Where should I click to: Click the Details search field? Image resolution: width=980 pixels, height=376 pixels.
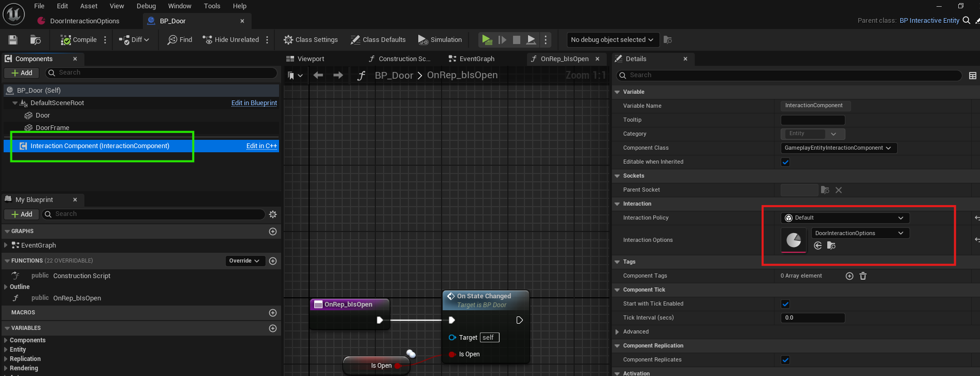click(x=788, y=76)
